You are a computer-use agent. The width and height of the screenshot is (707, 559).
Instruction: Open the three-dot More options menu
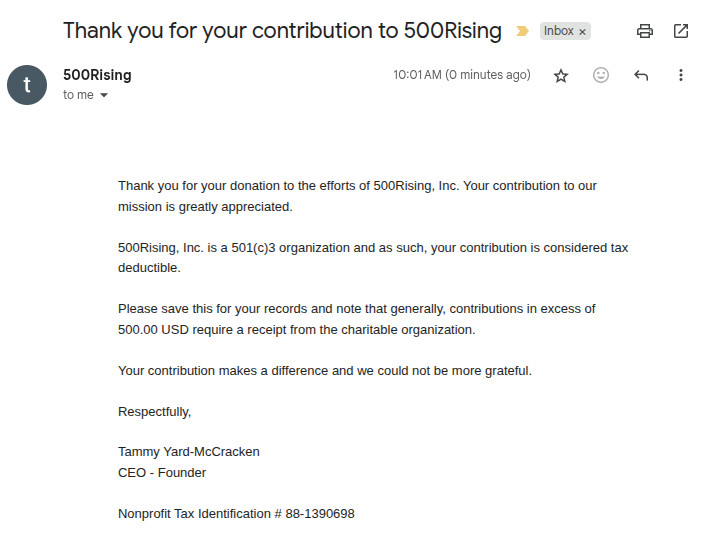tap(681, 75)
